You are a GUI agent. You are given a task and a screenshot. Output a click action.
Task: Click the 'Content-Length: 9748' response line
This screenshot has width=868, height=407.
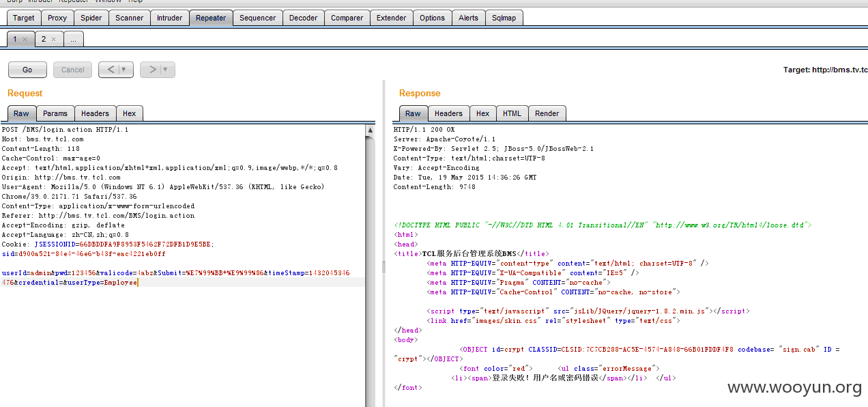click(x=434, y=186)
